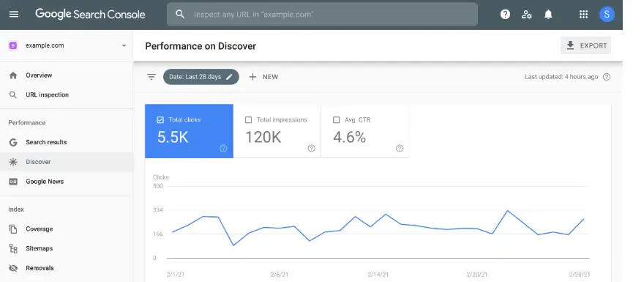644x282 pixels.
Task: Select the 5.5K Total clicks card
Action: click(189, 131)
